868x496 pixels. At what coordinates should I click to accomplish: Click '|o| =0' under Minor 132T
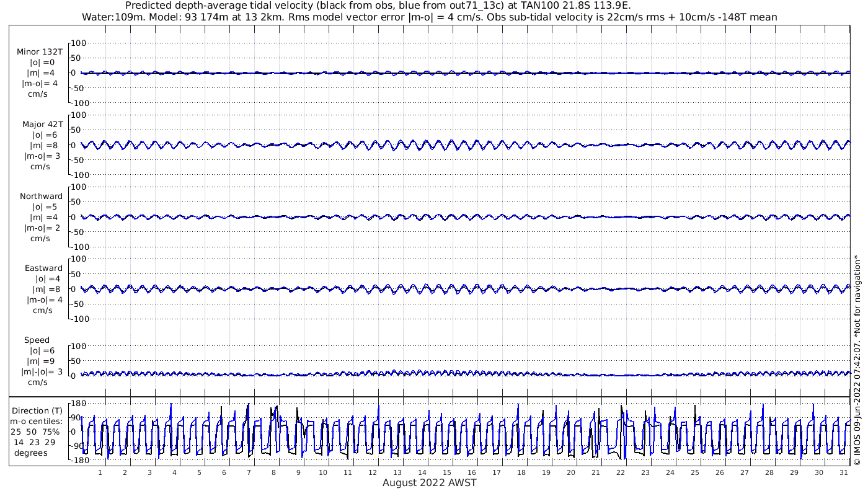tap(43, 63)
